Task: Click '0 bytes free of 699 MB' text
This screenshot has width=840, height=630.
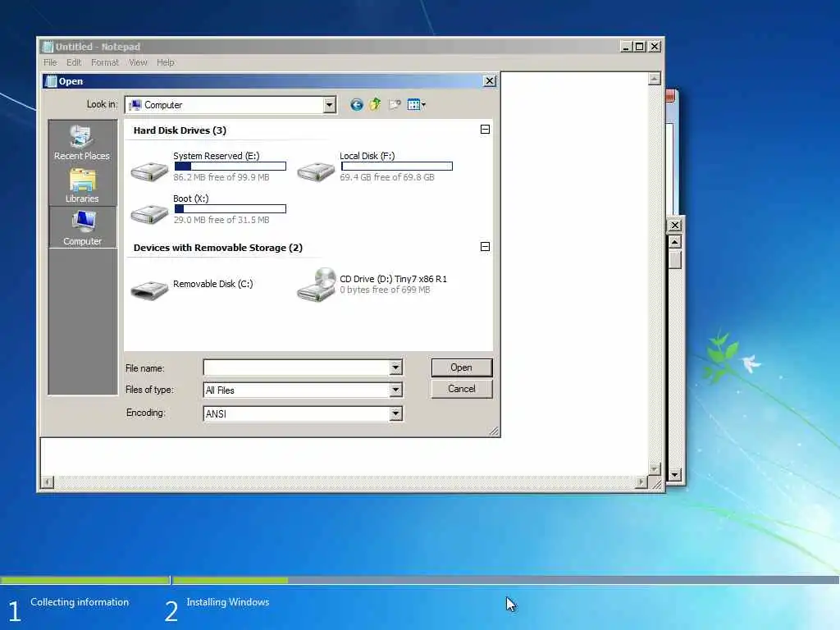Action: point(385,290)
